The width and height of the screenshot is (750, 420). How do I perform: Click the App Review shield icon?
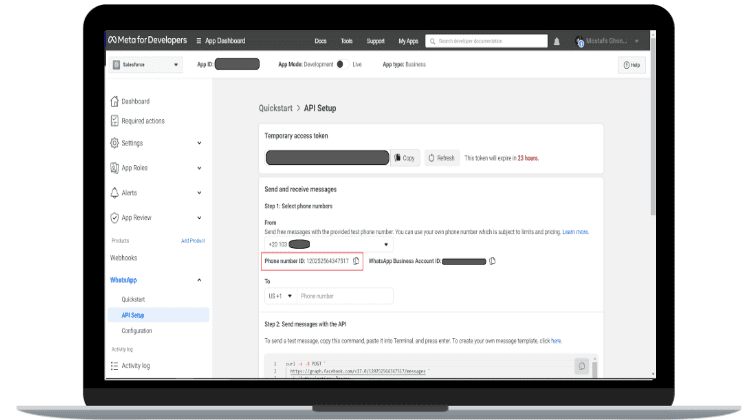[114, 218]
